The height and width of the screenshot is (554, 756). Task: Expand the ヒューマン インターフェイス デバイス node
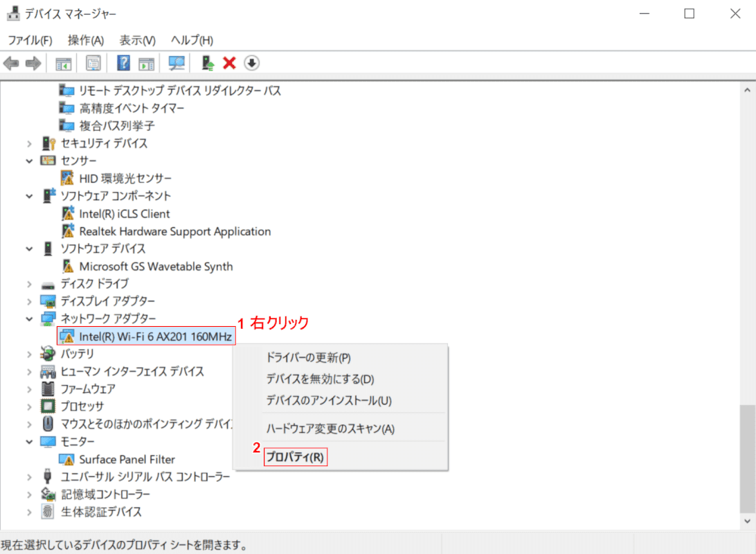(x=29, y=372)
